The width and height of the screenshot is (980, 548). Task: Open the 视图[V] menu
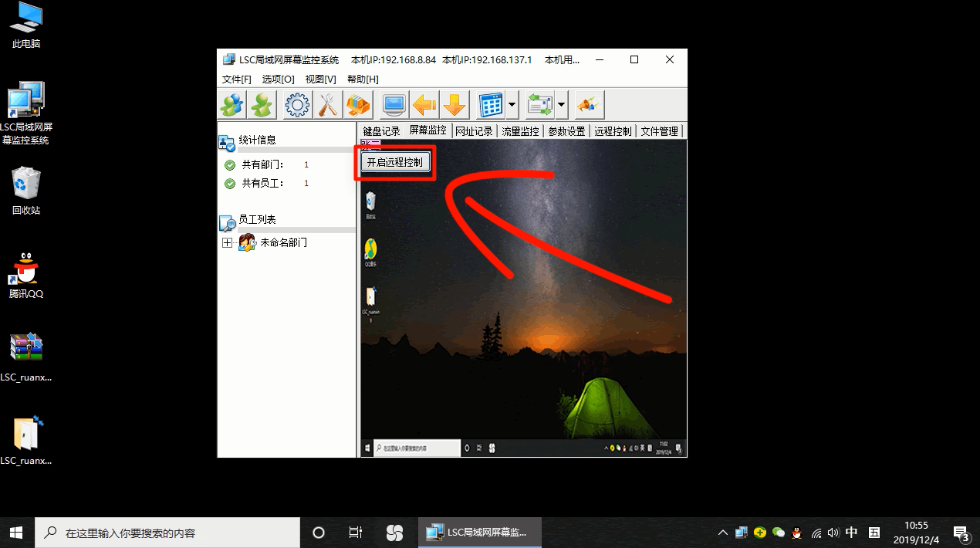tap(320, 79)
